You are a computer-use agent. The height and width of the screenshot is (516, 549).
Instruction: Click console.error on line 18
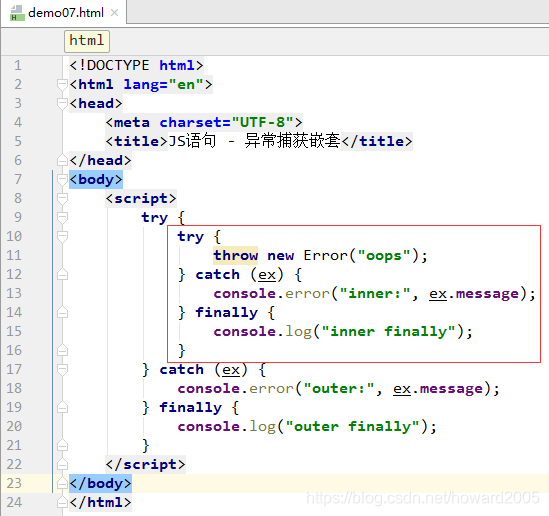click(x=235, y=389)
